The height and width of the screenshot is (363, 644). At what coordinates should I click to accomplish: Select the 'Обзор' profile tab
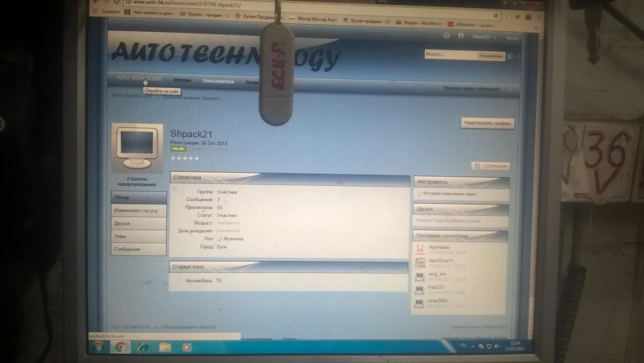139,198
